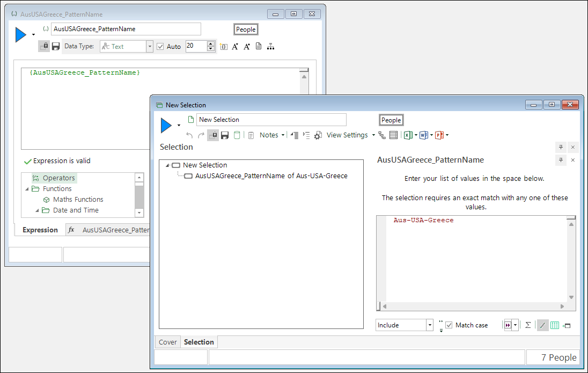This screenshot has height=373, width=588.
Task: Pin the Selection panel using the upper pin icon
Action: (561, 147)
